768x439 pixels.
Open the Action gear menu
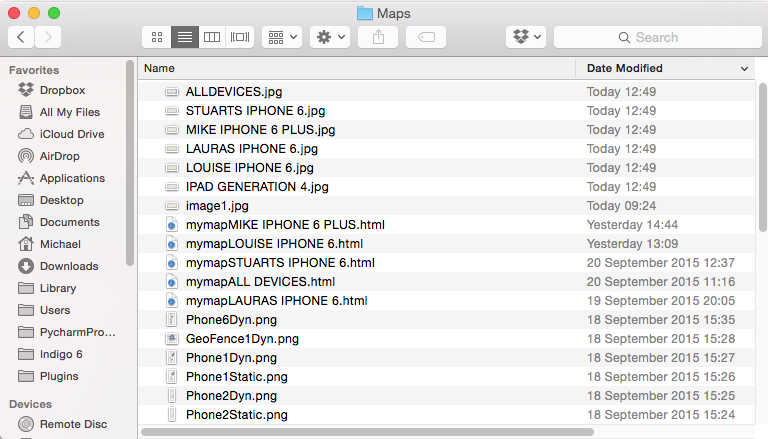coord(330,37)
